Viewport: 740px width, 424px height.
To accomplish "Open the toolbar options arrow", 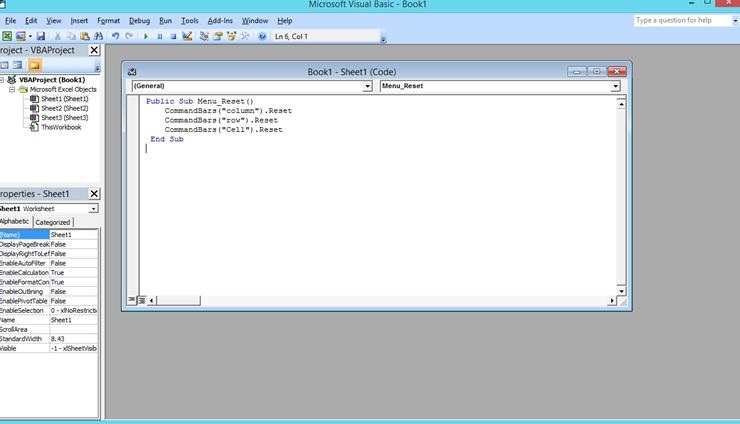I will click(x=383, y=40).
